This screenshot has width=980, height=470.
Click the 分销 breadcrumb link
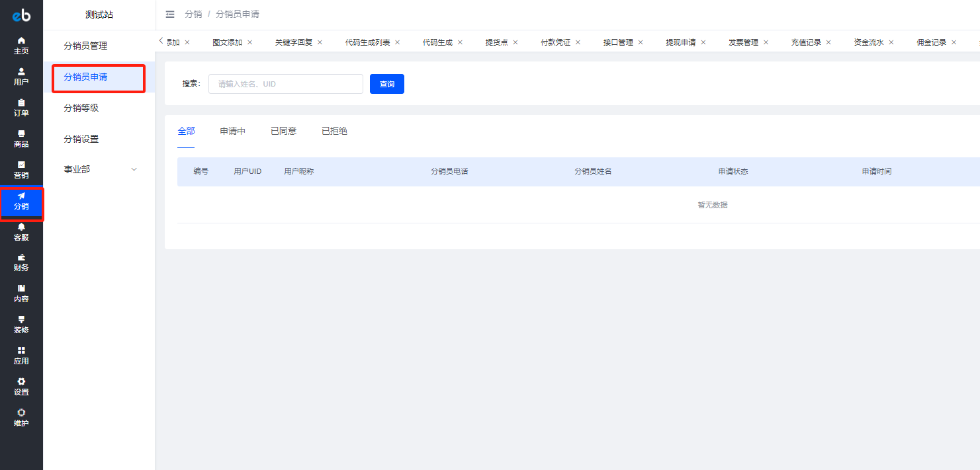pyautogui.click(x=193, y=14)
